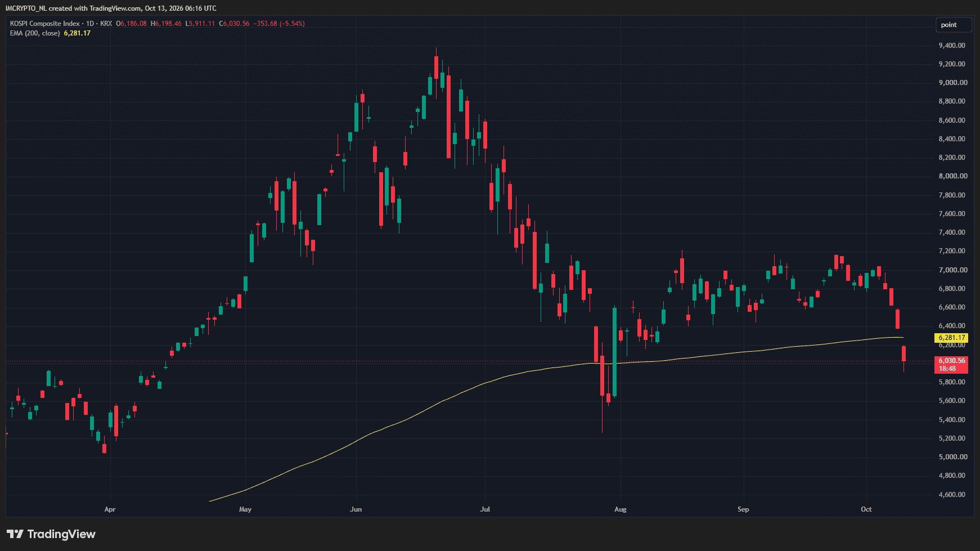This screenshot has height=551, width=980.
Task: Click the low value L5,911.11
Action: [x=200, y=24]
